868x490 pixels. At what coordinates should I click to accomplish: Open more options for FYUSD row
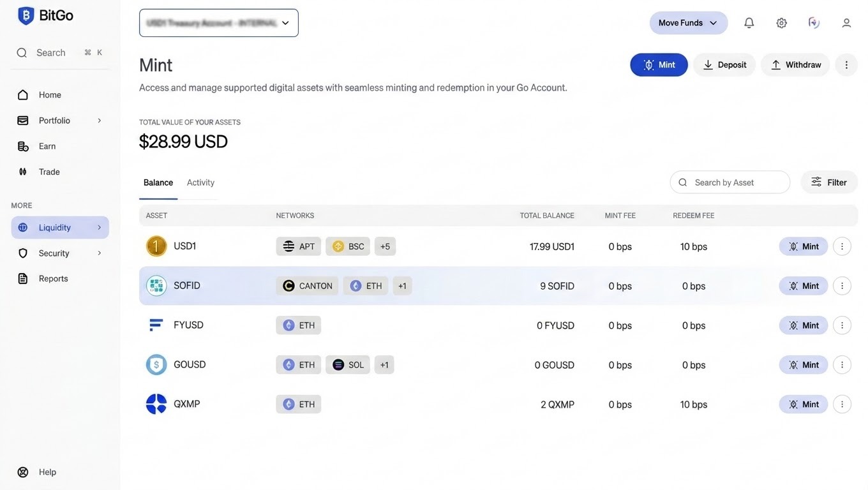tap(842, 325)
